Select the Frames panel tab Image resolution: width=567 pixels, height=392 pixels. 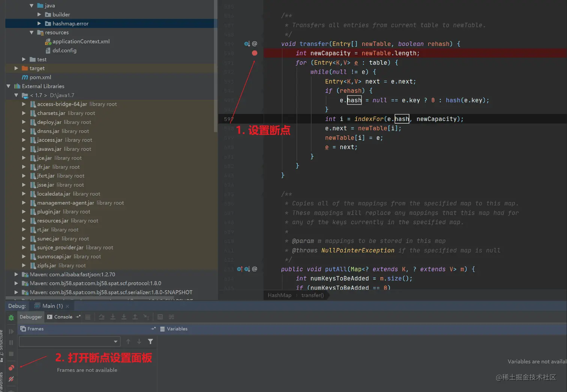[x=32, y=329]
